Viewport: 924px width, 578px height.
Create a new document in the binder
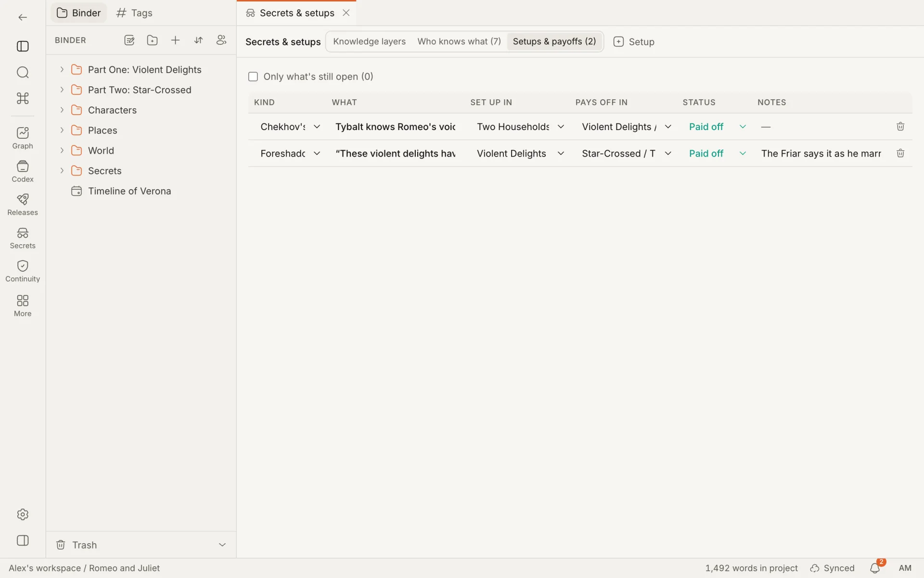pyautogui.click(x=129, y=40)
